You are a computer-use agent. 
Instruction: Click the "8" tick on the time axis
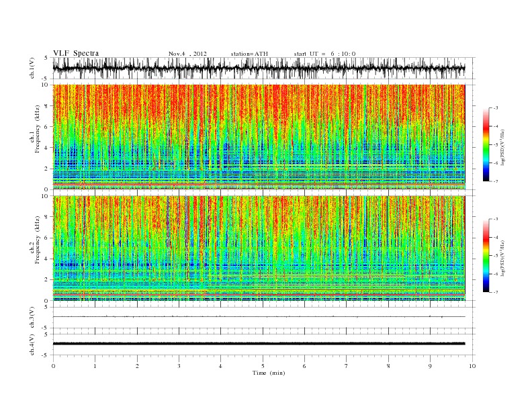pos(388,366)
